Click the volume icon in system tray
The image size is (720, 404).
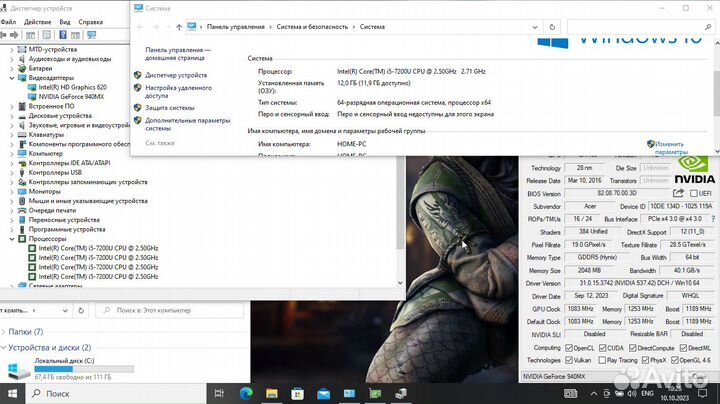pyautogui.click(x=632, y=393)
